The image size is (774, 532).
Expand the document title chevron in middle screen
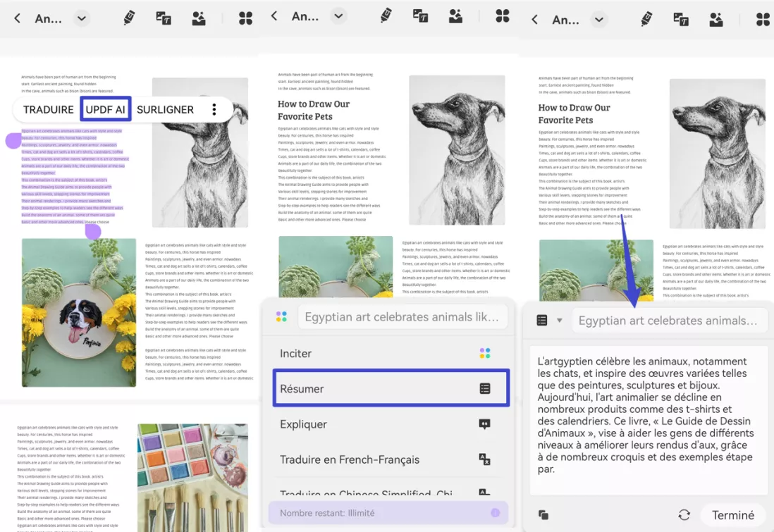pos(339,16)
